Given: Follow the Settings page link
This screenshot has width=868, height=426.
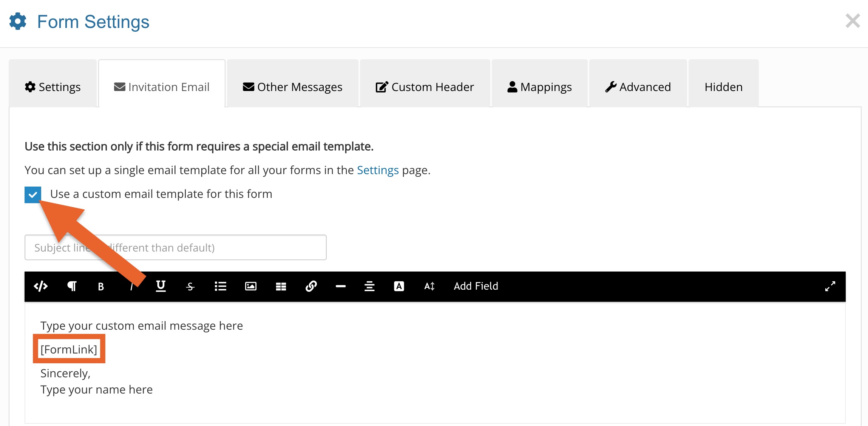Looking at the screenshot, I should point(377,170).
